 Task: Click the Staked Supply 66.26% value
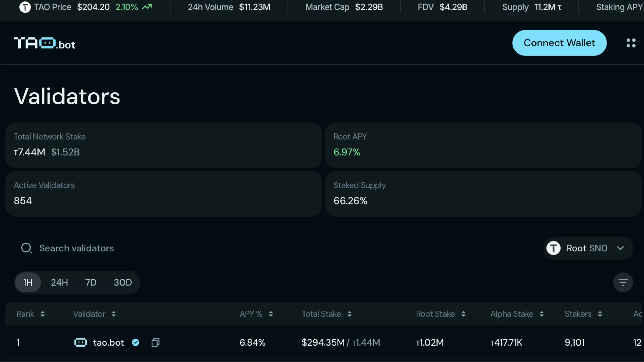pos(350,201)
